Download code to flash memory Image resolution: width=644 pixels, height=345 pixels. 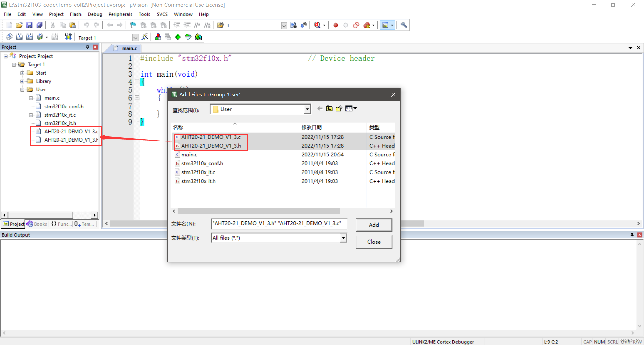[x=68, y=37]
